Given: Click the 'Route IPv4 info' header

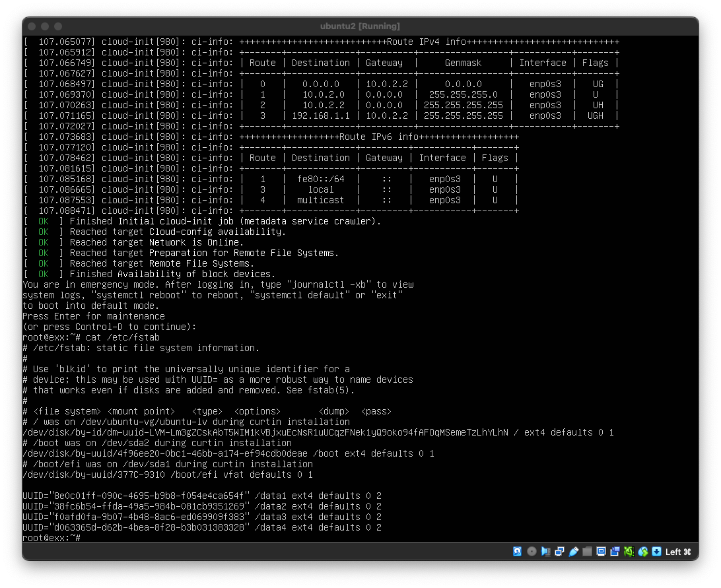Looking at the screenshot, I should pos(427,42).
